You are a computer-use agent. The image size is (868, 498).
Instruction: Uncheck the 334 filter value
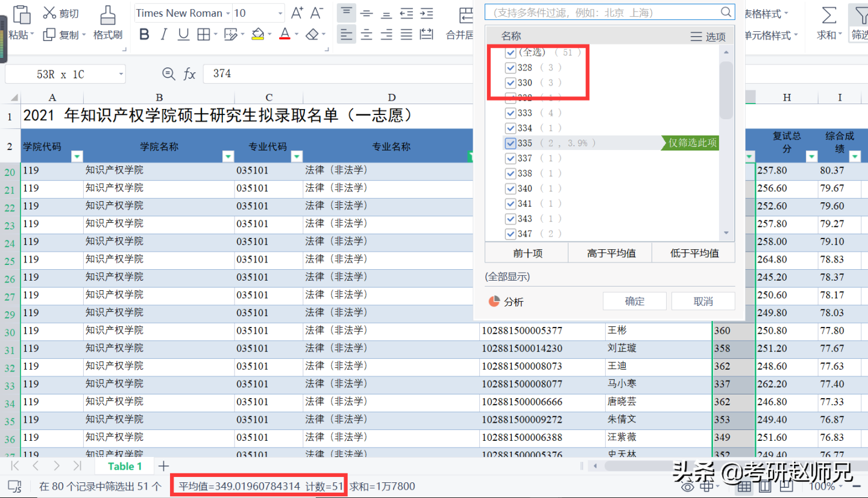(510, 128)
